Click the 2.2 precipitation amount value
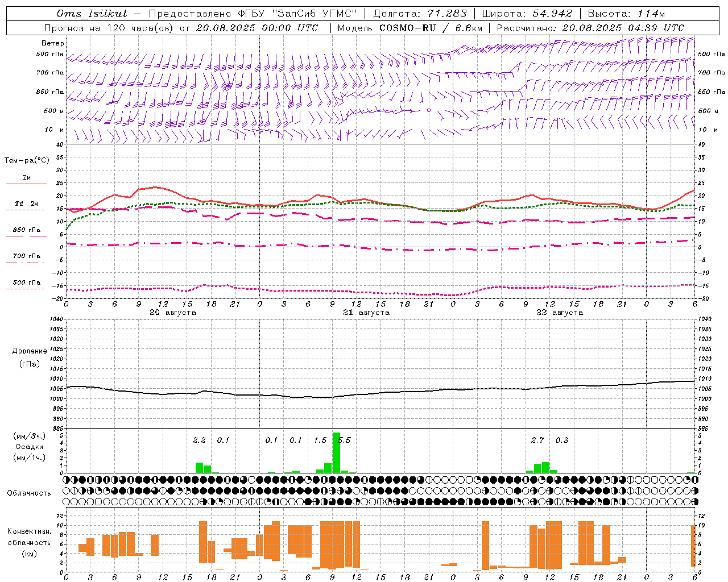 tap(199, 440)
